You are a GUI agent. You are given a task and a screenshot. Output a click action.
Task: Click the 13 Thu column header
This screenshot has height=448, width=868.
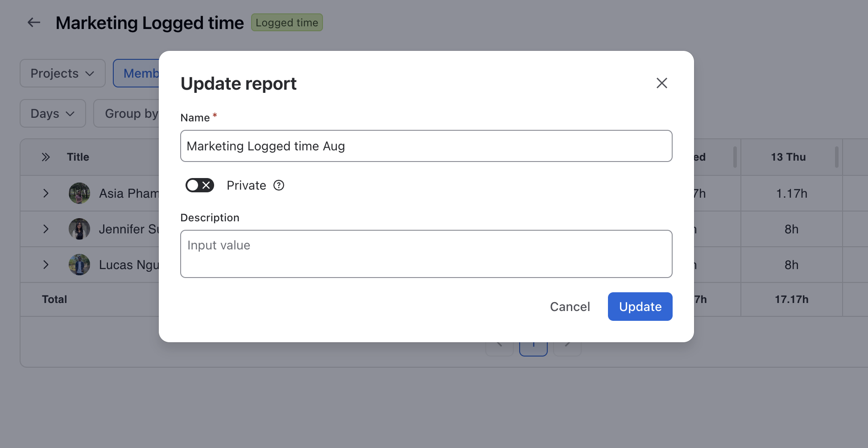pyautogui.click(x=788, y=157)
